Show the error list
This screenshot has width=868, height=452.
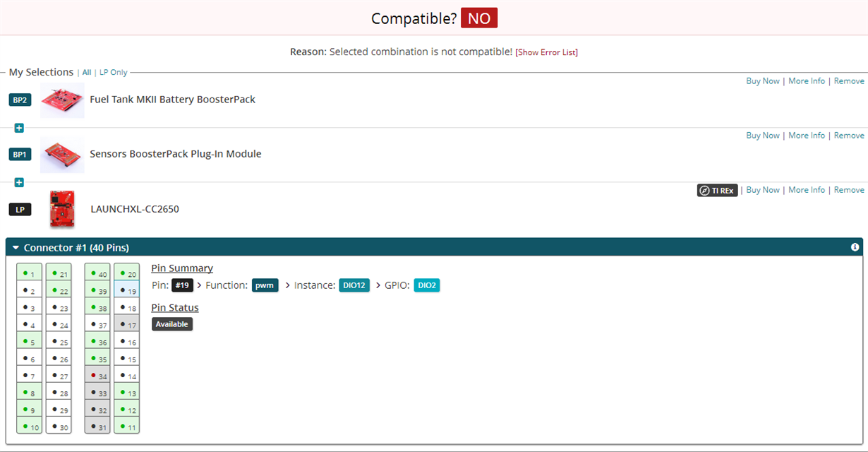547,52
